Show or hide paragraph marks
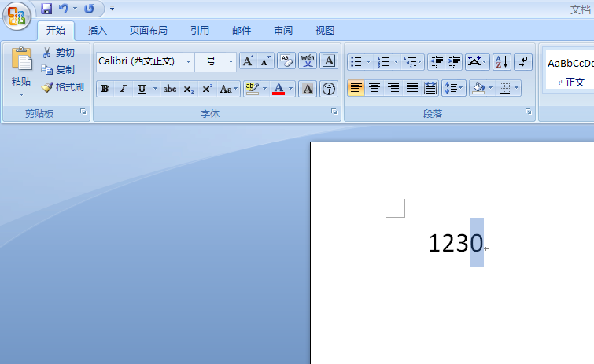The height and width of the screenshot is (364, 594). [523, 61]
